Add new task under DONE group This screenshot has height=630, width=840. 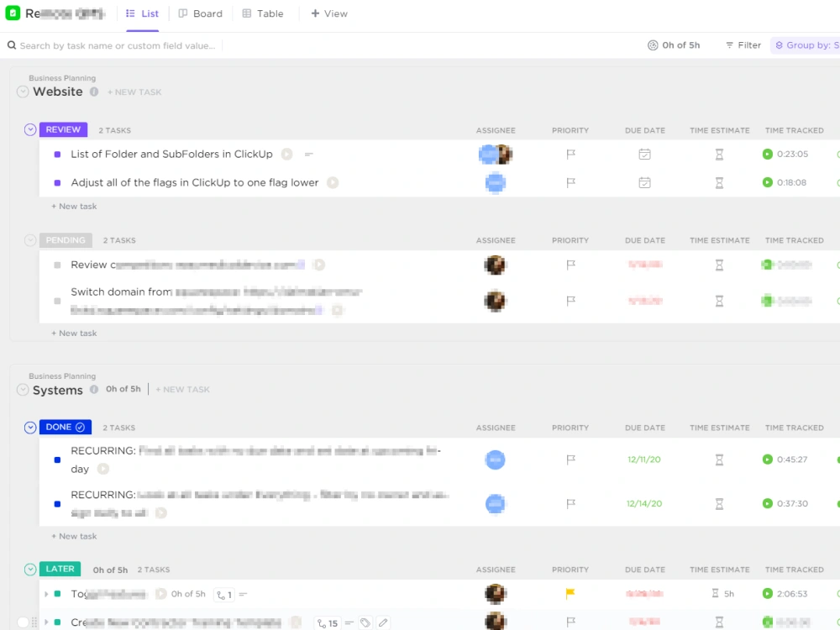pos(74,536)
